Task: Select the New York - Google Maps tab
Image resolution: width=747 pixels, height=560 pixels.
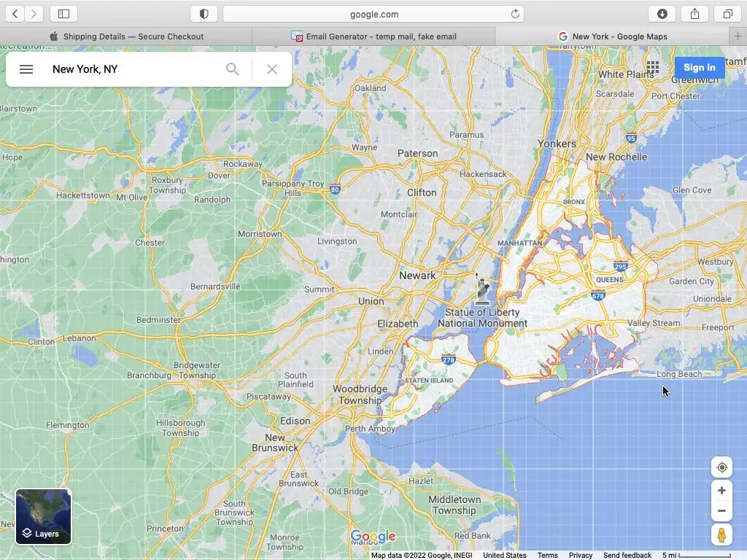Action: tap(612, 36)
